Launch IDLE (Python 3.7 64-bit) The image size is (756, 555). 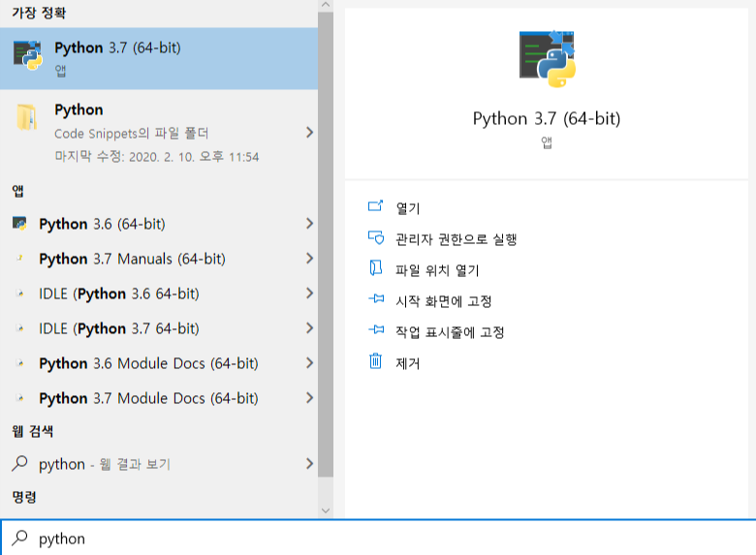pyautogui.click(x=159, y=328)
